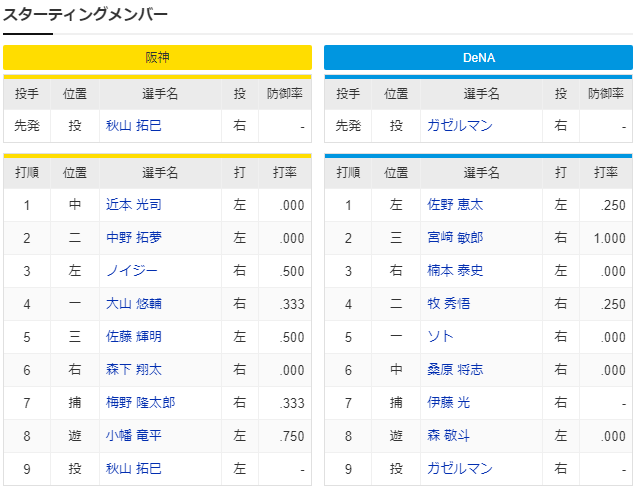This screenshot has width=638, height=486.
Task: Open player 伊藤 光 profile
Action: [448, 402]
